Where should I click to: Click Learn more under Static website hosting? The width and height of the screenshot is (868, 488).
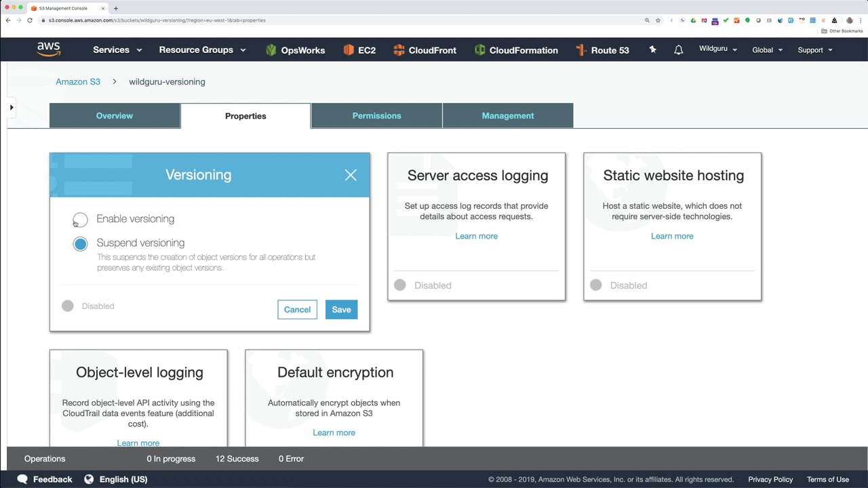672,236
